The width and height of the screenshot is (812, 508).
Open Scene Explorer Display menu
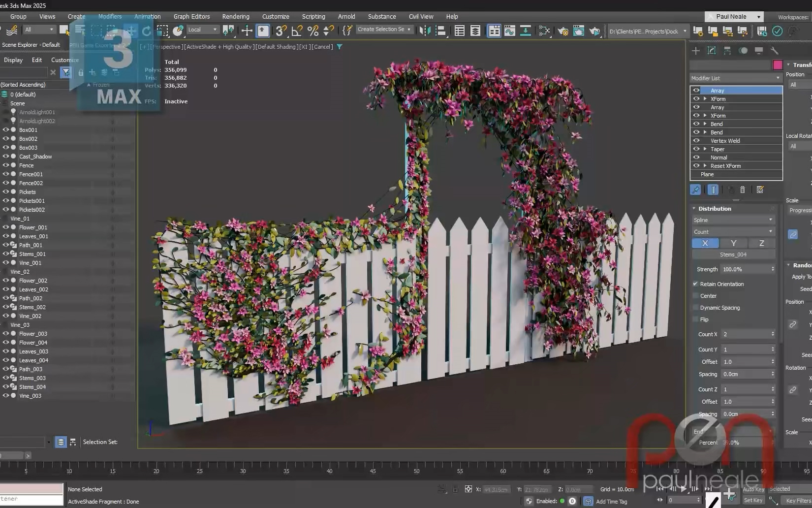(13, 60)
